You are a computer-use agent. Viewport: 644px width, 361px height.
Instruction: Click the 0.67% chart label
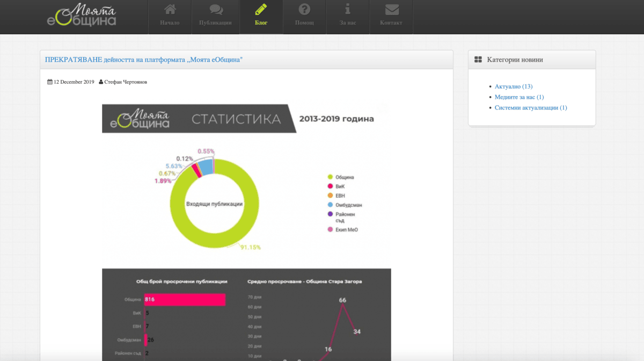click(167, 174)
